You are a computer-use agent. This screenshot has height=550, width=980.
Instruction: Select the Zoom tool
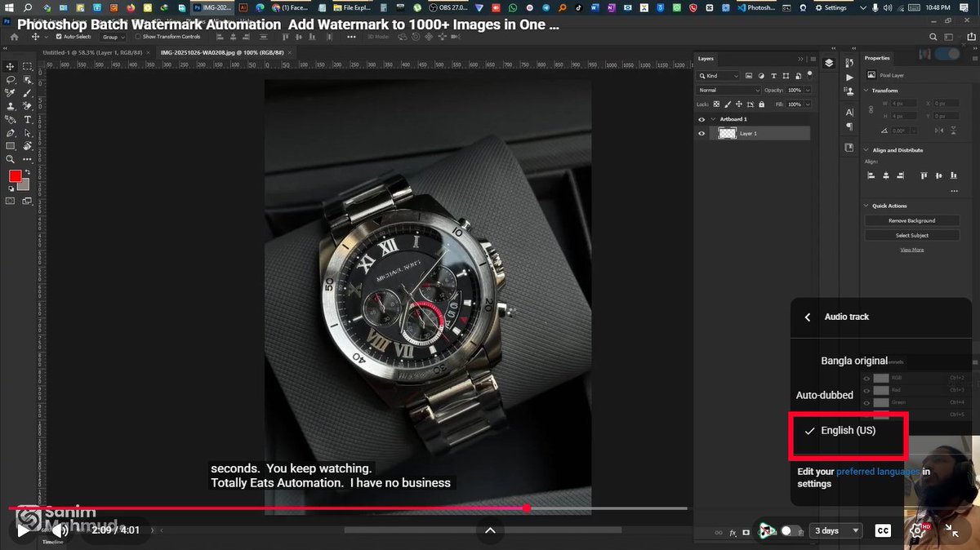coord(10,159)
